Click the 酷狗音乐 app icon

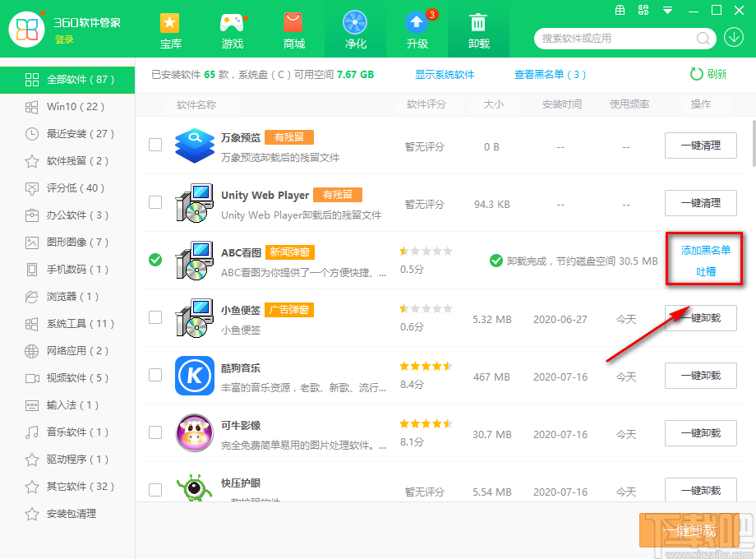pos(195,376)
